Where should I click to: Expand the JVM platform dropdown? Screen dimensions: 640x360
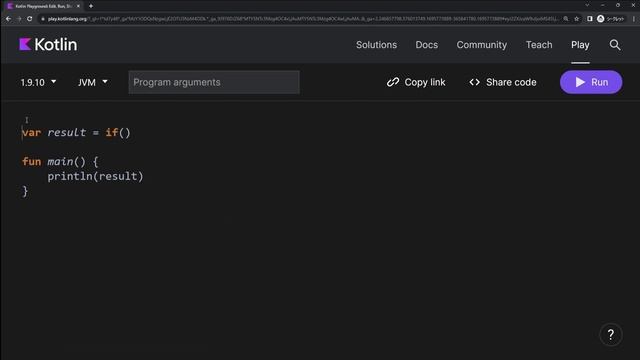coord(93,82)
